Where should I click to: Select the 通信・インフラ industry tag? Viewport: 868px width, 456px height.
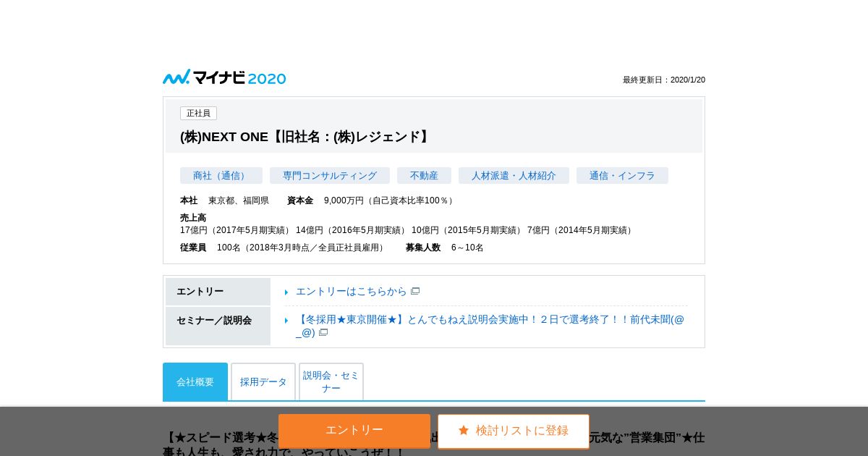coord(622,176)
